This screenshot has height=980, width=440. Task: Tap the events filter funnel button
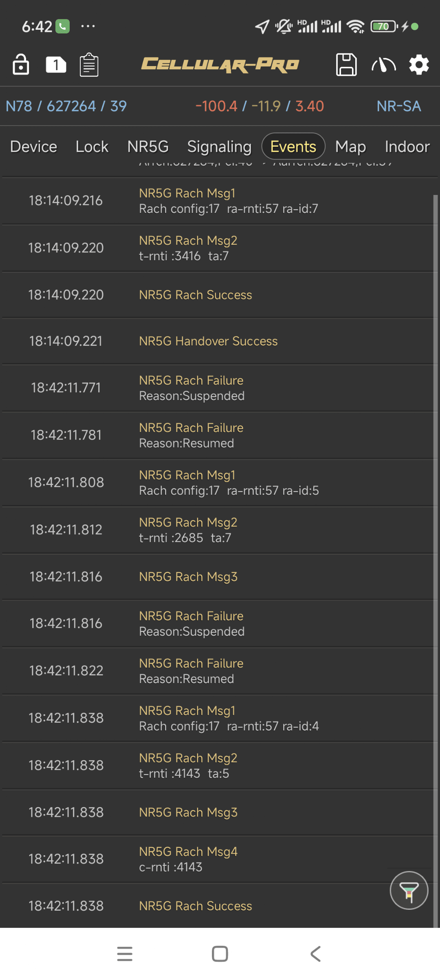point(409,890)
